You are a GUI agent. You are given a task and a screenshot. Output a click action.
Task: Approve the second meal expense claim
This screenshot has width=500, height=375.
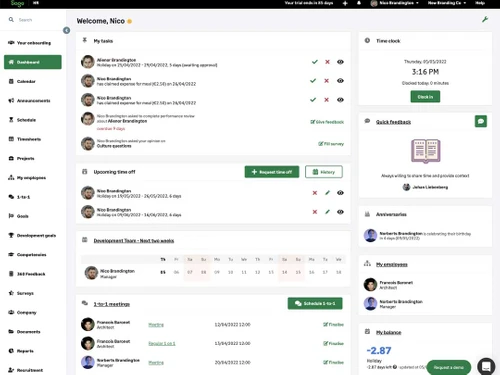point(313,100)
